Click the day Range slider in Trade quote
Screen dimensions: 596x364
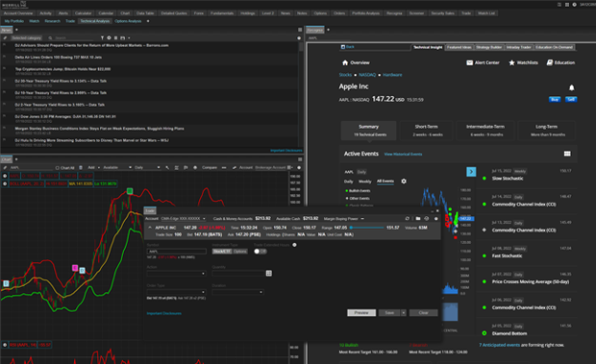367,228
